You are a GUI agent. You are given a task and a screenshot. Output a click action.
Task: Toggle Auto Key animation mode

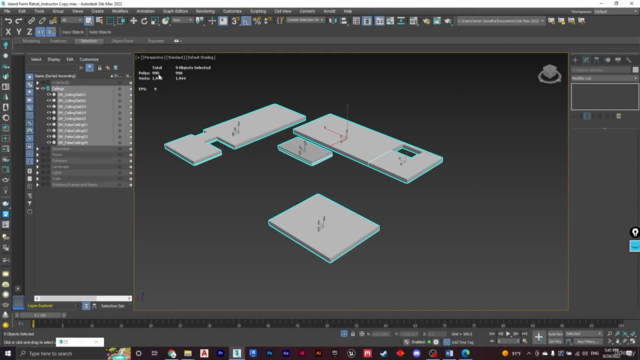click(555, 334)
